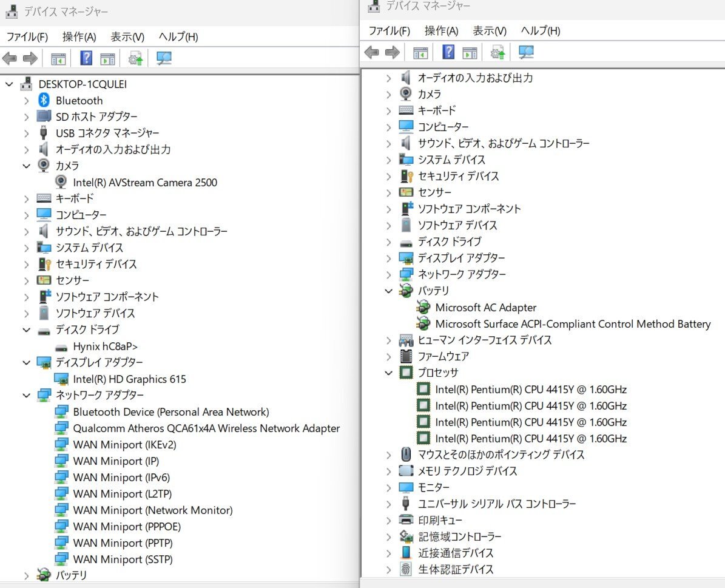Select 記憶域コントローラー in right window

coord(460,536)
